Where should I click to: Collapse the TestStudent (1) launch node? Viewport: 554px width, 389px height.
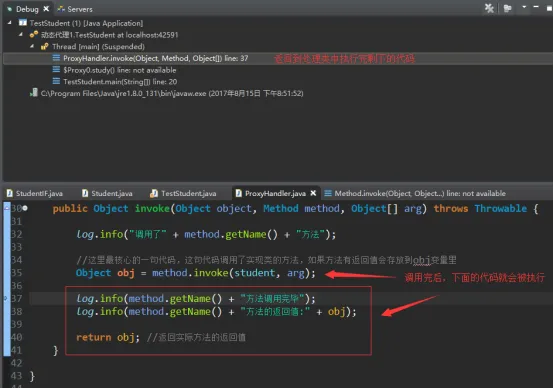pyautogui.click(x=10, y=23)
